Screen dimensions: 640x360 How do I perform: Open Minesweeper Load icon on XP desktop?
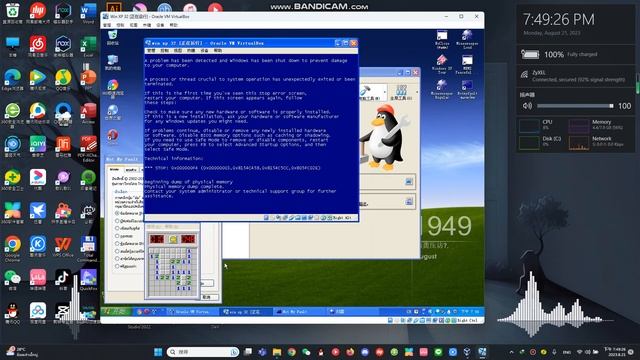467,40
